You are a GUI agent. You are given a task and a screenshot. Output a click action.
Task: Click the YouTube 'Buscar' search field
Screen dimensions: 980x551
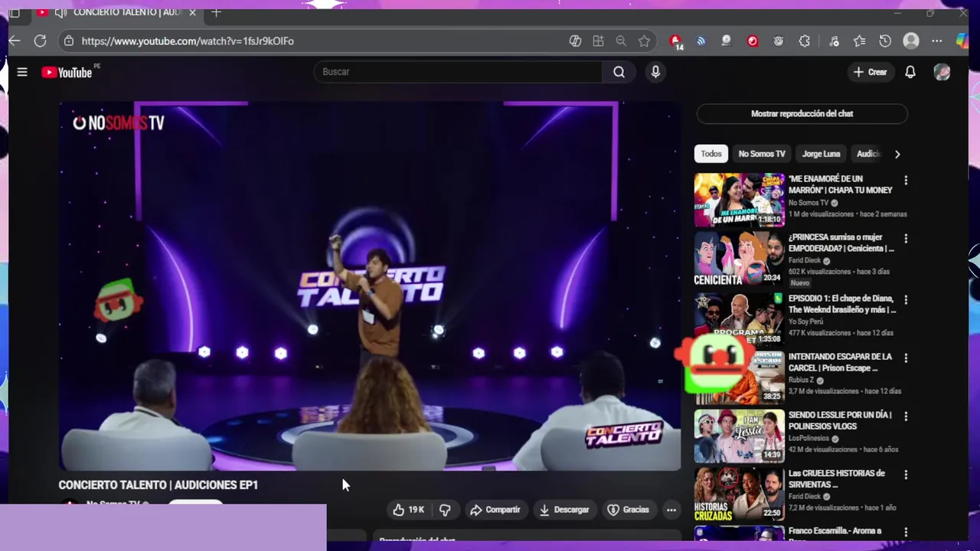458,72
